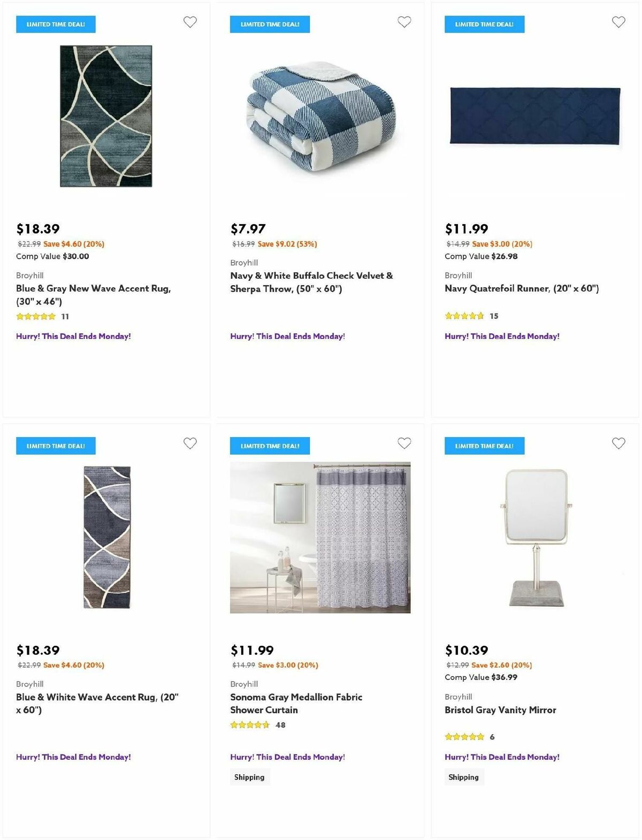642x840 pixels.
Task: Click the Broyhill brand name for the Bristol mirror
Action: pyautogui.click(x=458, y=697)
